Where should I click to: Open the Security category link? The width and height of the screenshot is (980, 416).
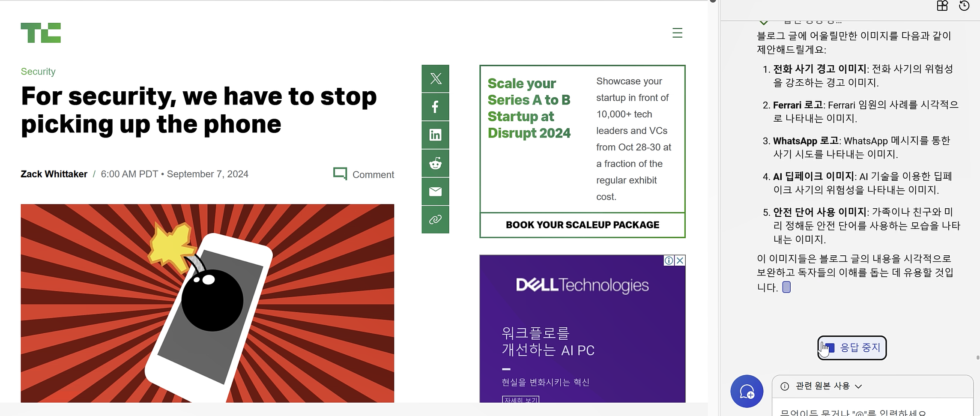click(38, 72)
